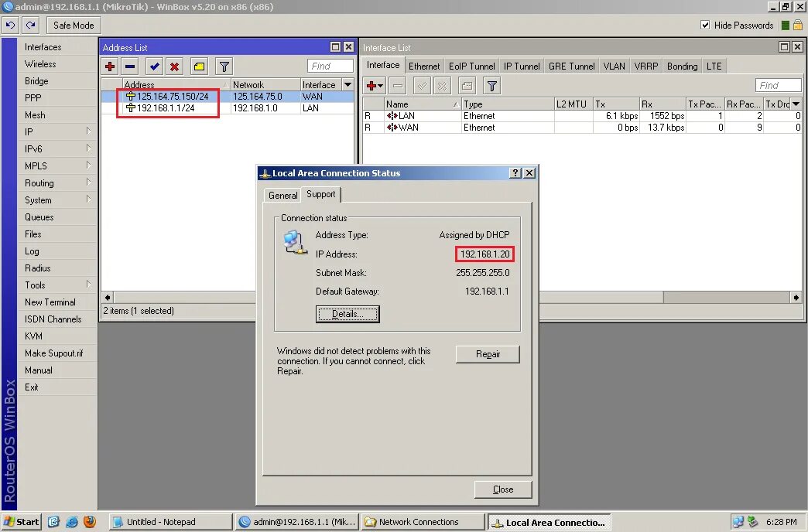
Task: Enable address using blue checkmark icon
Action: tap(154, 66)
